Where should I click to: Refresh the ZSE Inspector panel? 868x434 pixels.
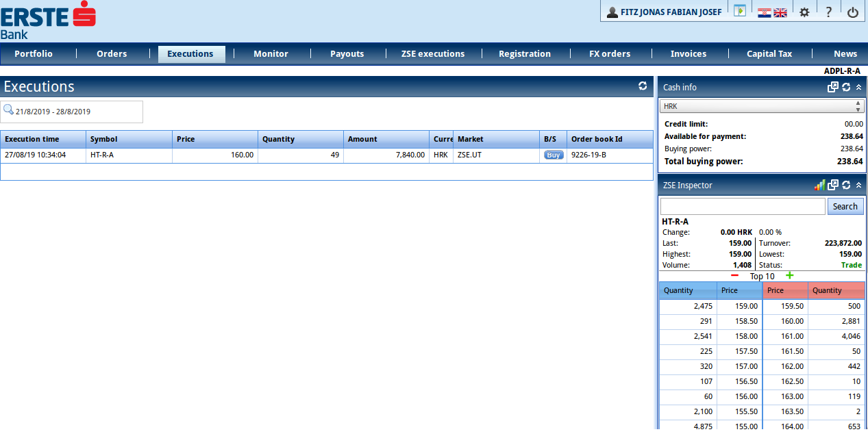coord(846,185)
